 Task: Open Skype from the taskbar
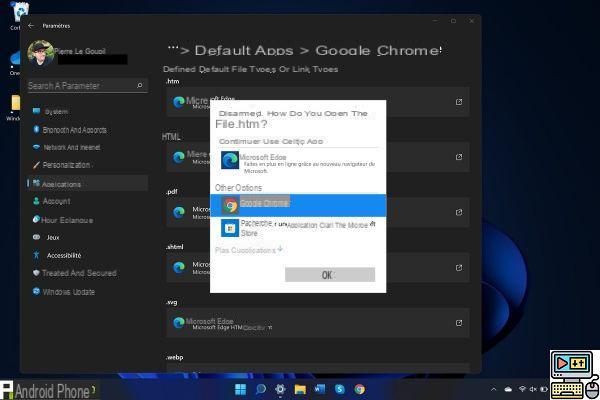click(x=340, y=389)
